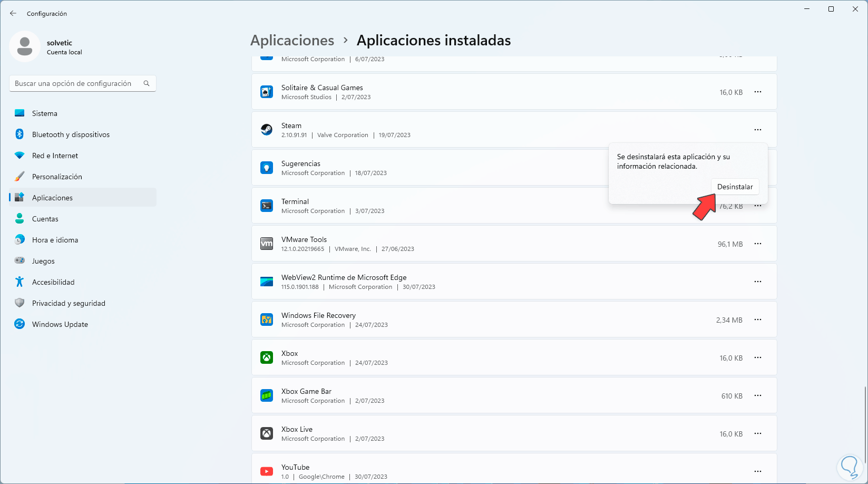Click the Steam version 2.10.91.91 text
This screenshot has width=868, height=484.
click(294, 135)
